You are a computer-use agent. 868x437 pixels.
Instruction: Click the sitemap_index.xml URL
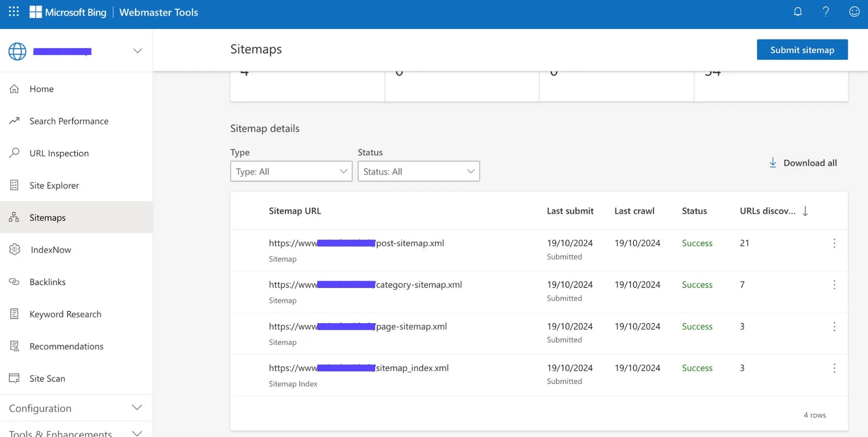click(x=359, y=368)
